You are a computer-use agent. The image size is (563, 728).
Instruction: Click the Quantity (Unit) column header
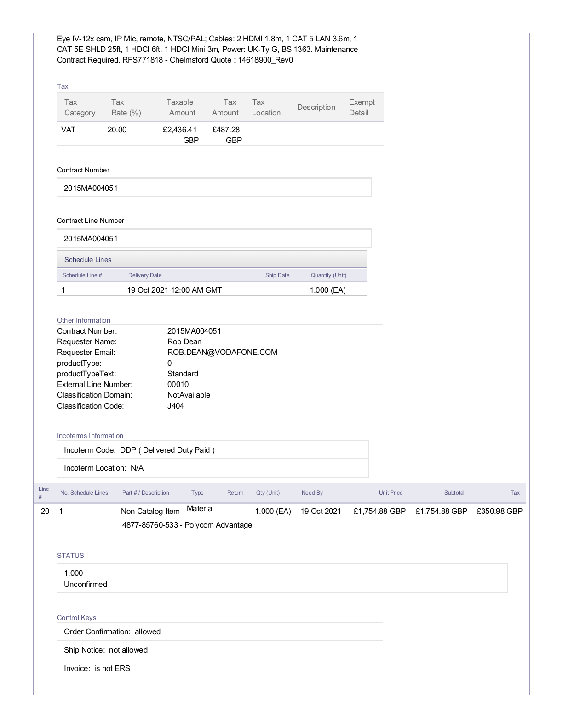(x=328, y=275)
